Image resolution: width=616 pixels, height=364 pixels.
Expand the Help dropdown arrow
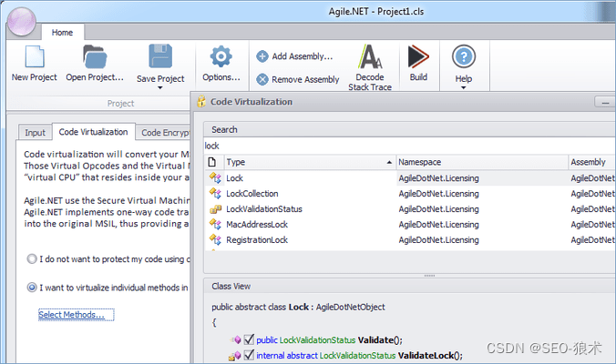(x=464, y=88)
